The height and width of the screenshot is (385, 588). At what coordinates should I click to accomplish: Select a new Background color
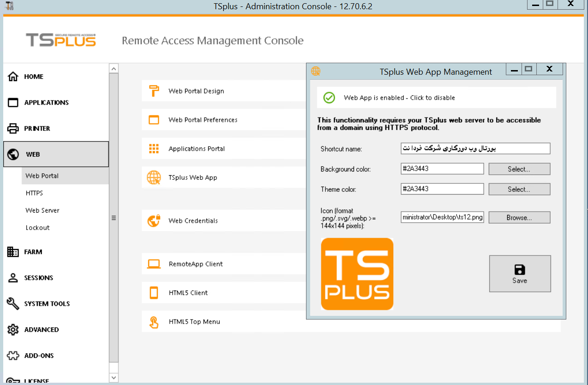519,169
